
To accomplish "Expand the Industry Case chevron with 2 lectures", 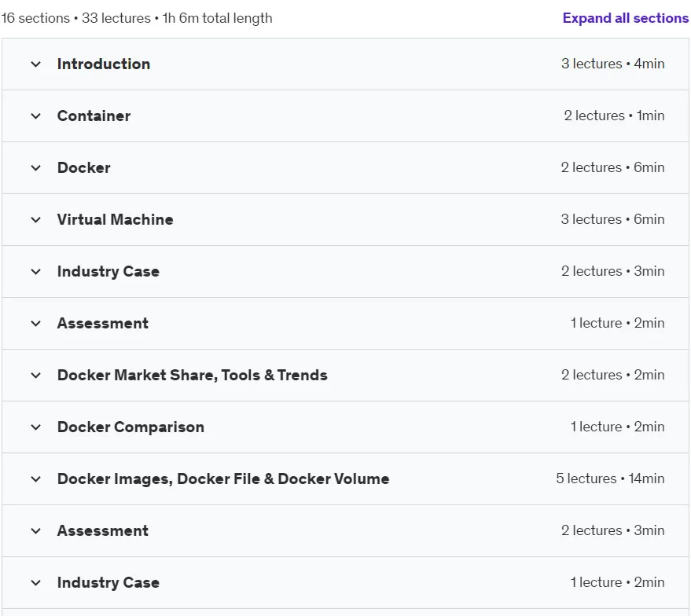I will tap(35, 272).
